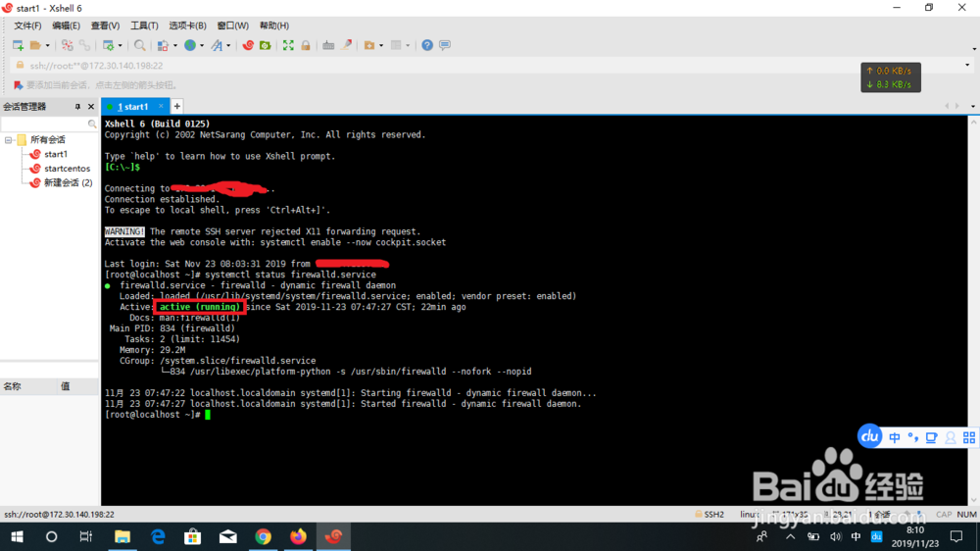This screenshot has height=551, width=980.
Task: Click the terminal scrollbar down arrow
Action: (x=973, y=500)
